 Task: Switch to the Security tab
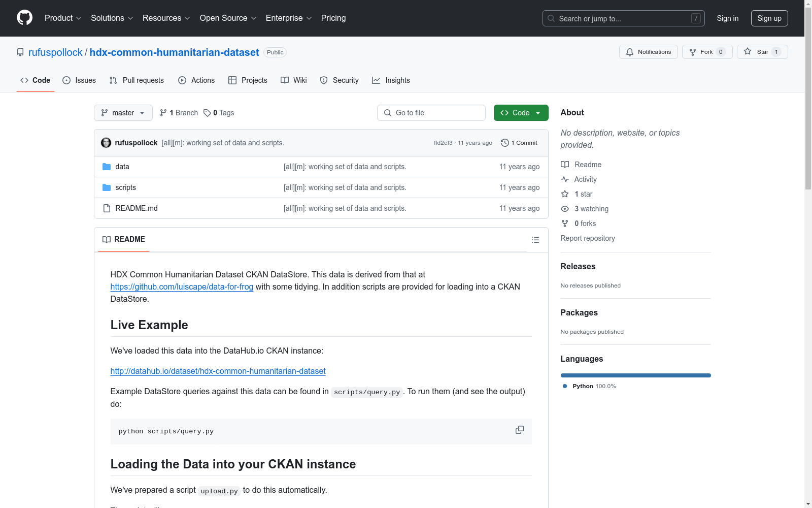click(x=340, y=80)
